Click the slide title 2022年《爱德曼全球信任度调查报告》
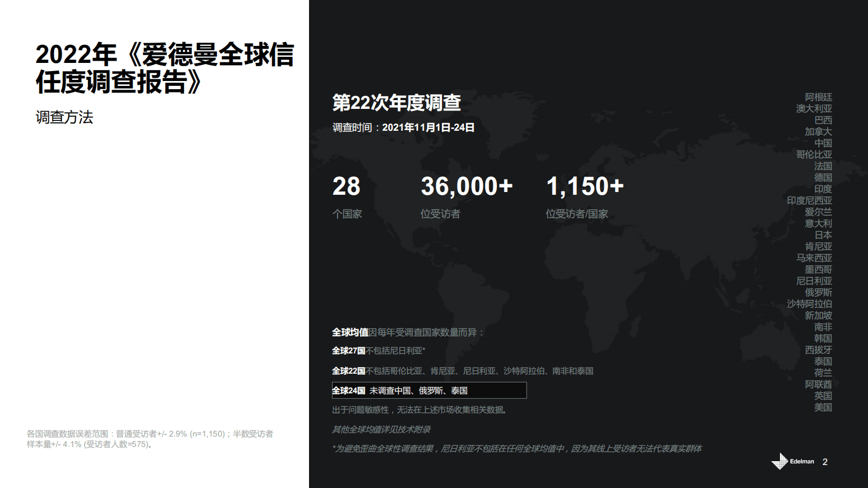The image size is (868, 488). 165,68
